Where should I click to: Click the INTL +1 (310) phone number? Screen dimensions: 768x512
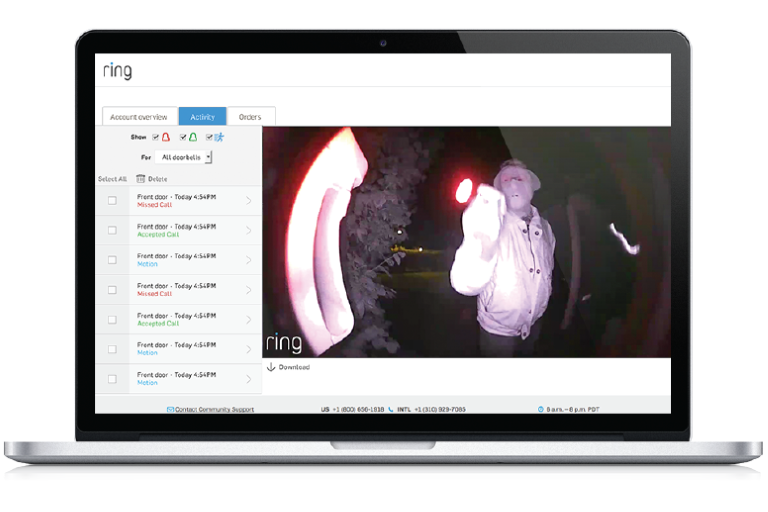[432, 409]
